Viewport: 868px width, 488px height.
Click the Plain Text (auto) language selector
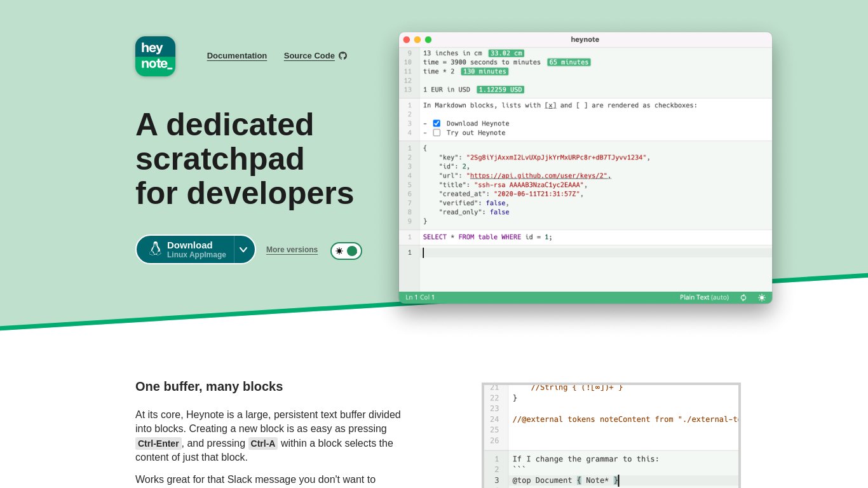point(704,297)
